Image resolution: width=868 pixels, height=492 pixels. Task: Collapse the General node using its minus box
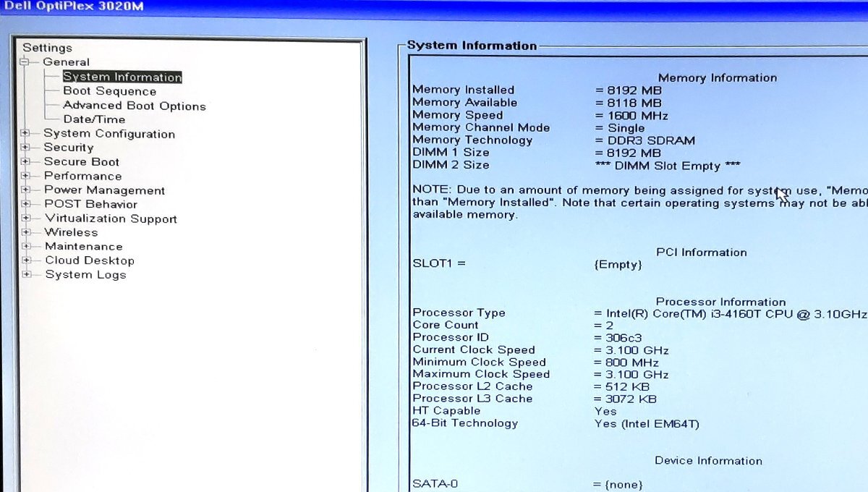click(24, 62)
